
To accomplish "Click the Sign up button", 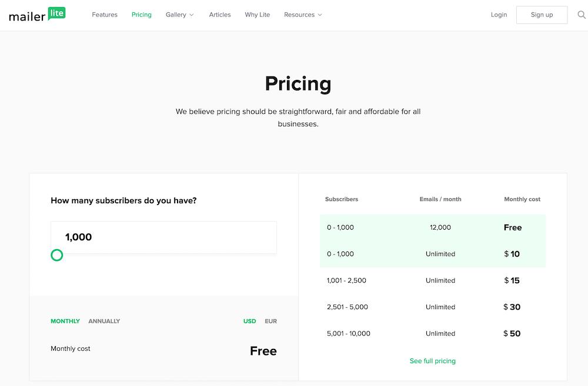I will 542,15.
